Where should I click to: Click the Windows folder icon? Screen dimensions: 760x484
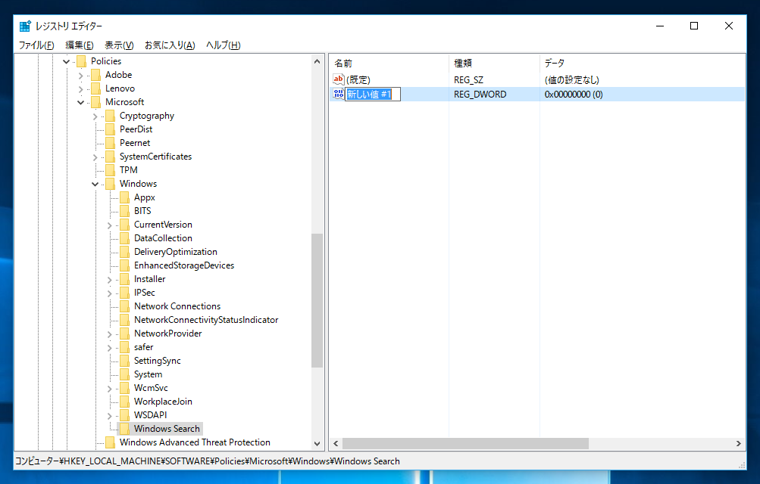(111, 184)
